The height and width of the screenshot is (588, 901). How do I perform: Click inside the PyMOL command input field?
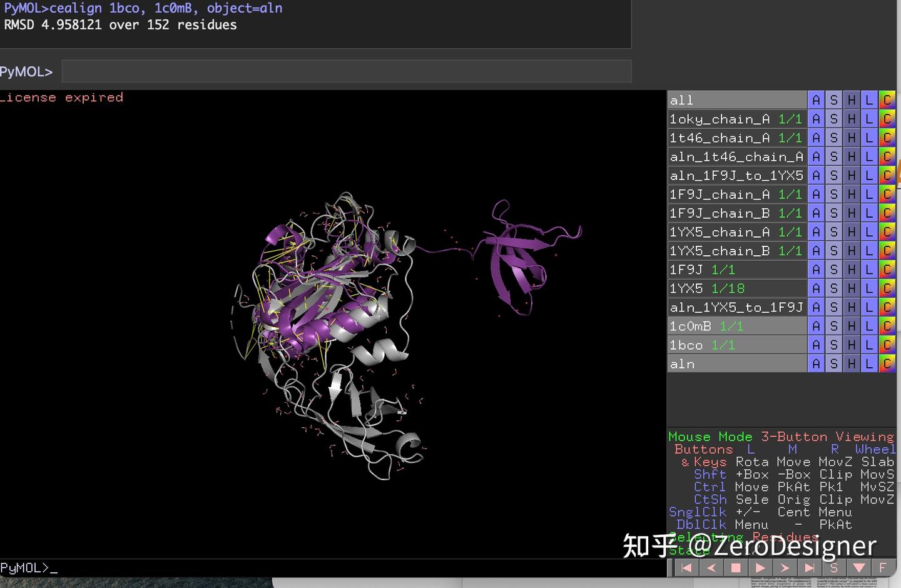pyautogui.click(x=344, y=71)
